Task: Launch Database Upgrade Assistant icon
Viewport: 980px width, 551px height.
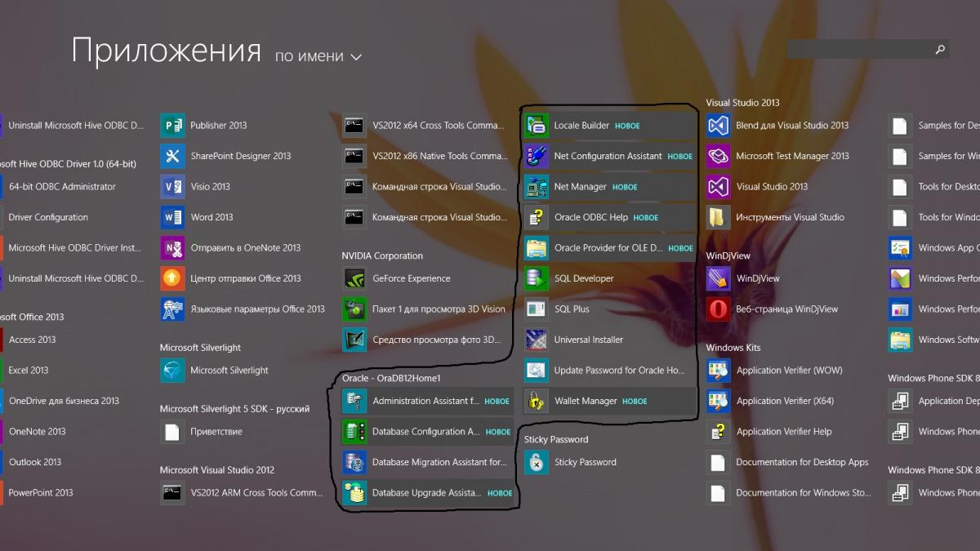Action: click(354, 493)
